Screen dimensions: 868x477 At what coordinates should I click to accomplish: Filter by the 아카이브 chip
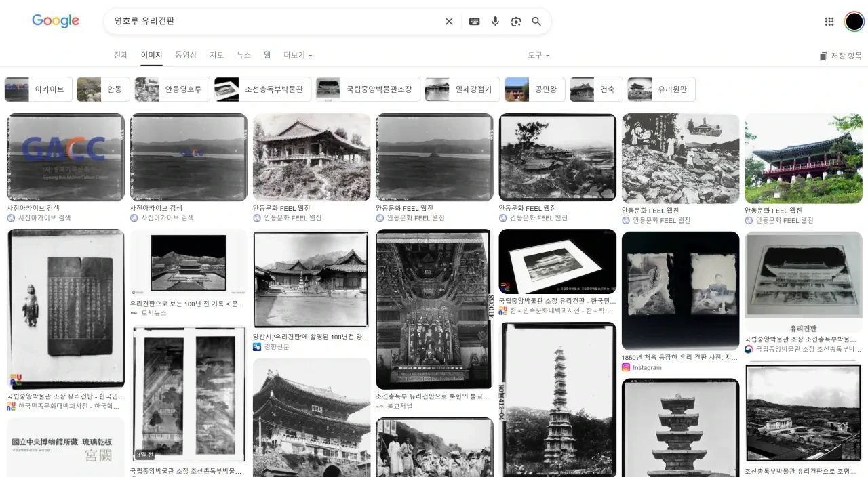click(38, 89)
